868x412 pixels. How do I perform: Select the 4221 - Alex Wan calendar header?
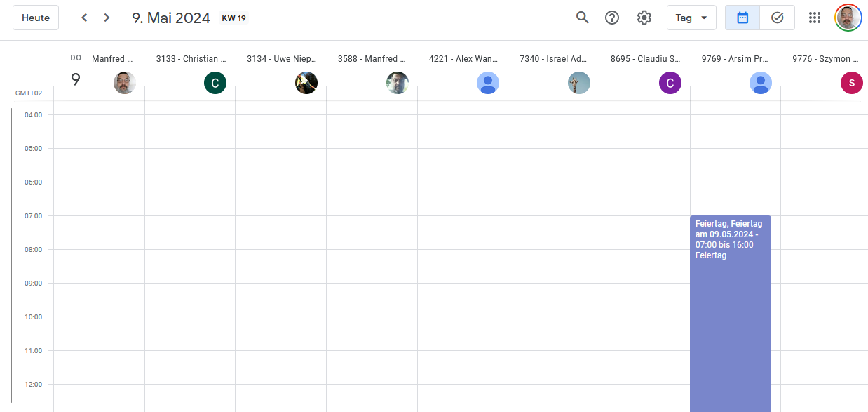pyautogui.click(x=463, y=59)
